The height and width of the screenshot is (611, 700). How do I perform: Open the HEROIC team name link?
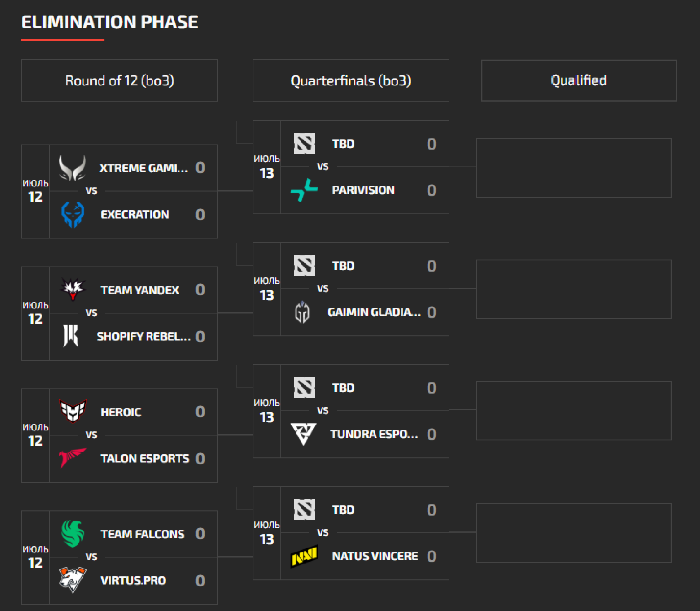(121, 412)
